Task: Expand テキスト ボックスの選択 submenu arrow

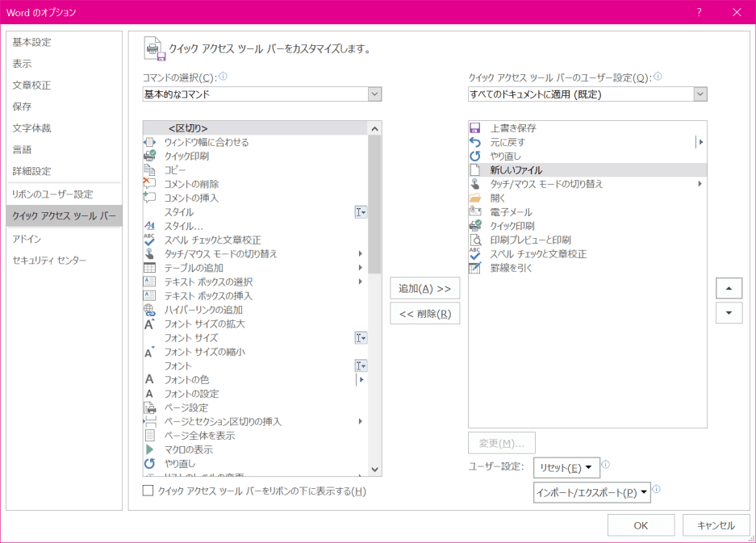Action: (x=360, y=282)
